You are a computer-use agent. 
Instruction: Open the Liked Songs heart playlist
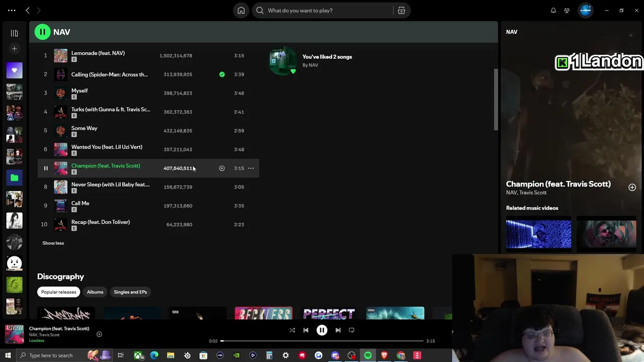point(14,70)
